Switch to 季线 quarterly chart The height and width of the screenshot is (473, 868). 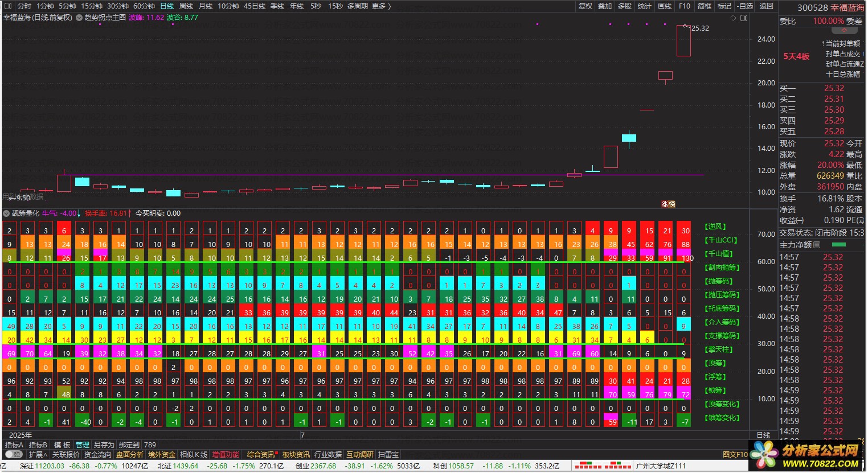click(277, 6)
